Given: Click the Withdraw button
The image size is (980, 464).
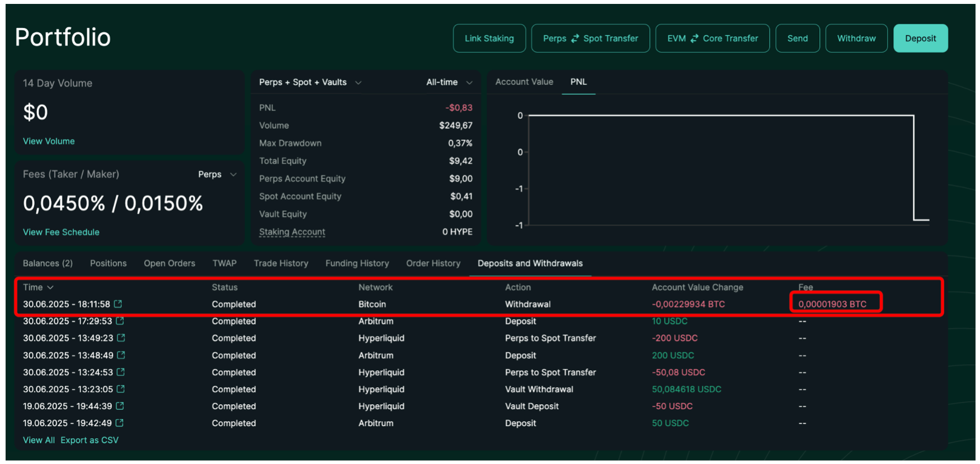Looking at the screenshot, I should (x=856, y=39).
